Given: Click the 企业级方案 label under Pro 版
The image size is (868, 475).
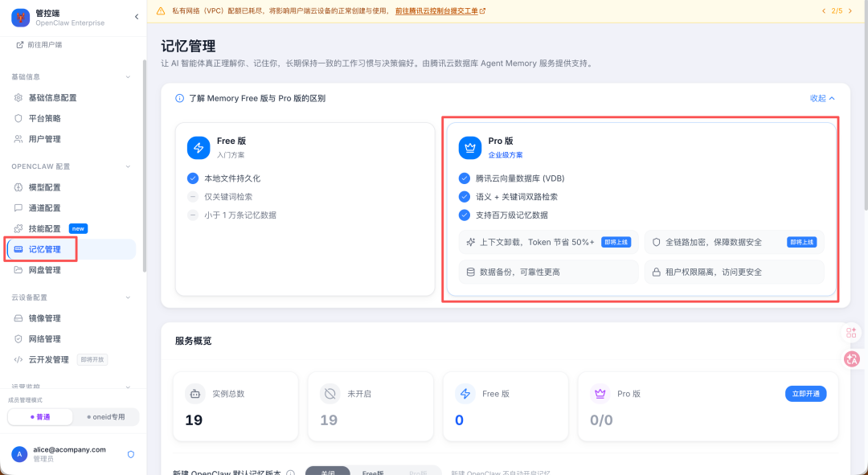Looking at the screenshot, I should 505,156.
